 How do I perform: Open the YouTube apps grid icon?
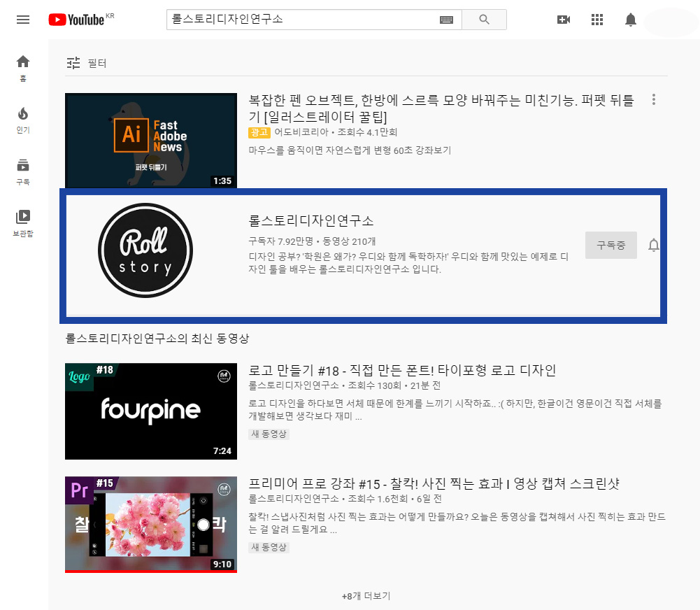[597, 20]
